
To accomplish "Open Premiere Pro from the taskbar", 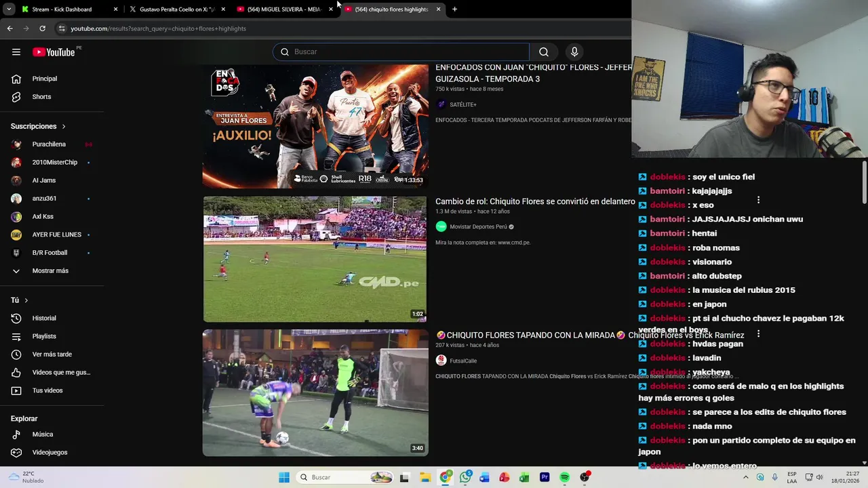I will tap(545, 477).
